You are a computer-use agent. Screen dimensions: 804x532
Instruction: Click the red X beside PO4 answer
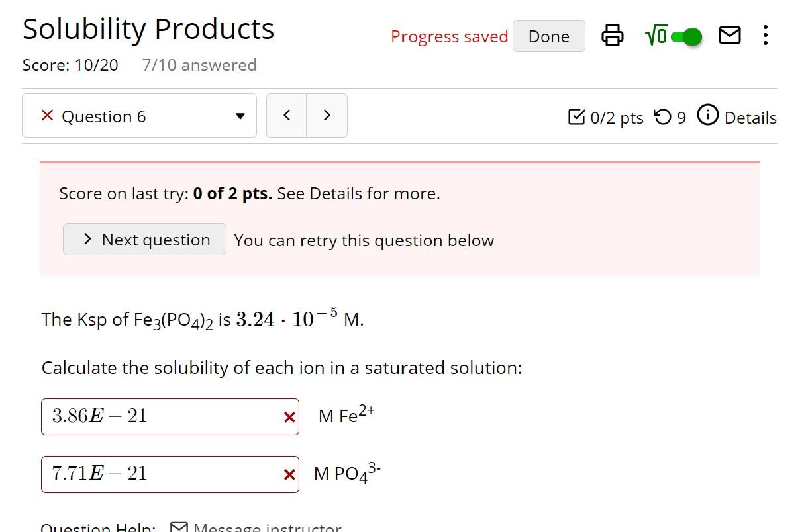[289, 475]
